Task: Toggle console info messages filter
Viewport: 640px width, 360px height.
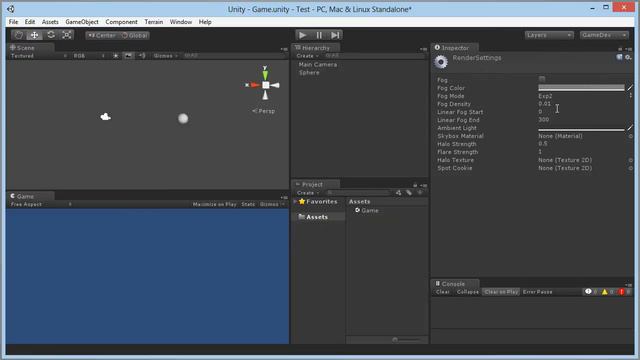Action: (x=591, y=292)
